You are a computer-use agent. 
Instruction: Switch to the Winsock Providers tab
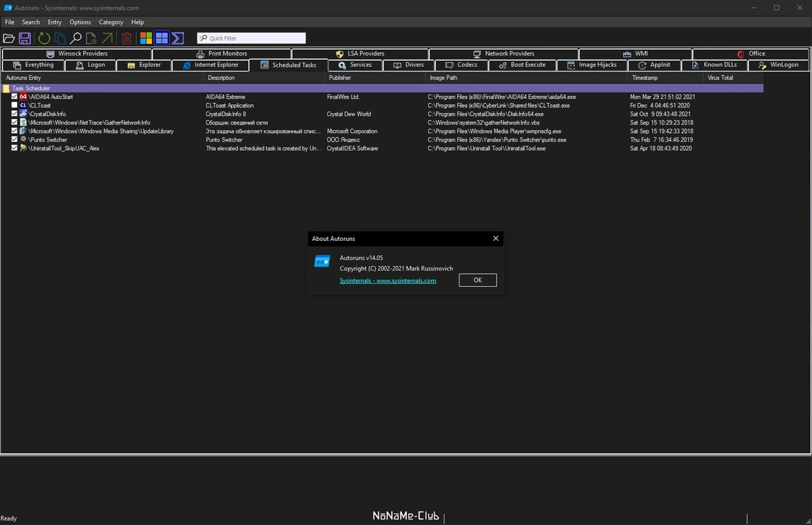click(x=77, y=53)
